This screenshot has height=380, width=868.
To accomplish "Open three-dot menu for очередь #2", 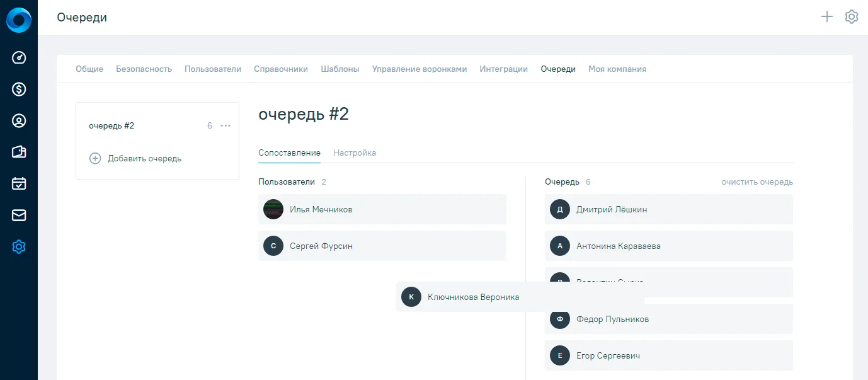I will click(x=226, y=125).
